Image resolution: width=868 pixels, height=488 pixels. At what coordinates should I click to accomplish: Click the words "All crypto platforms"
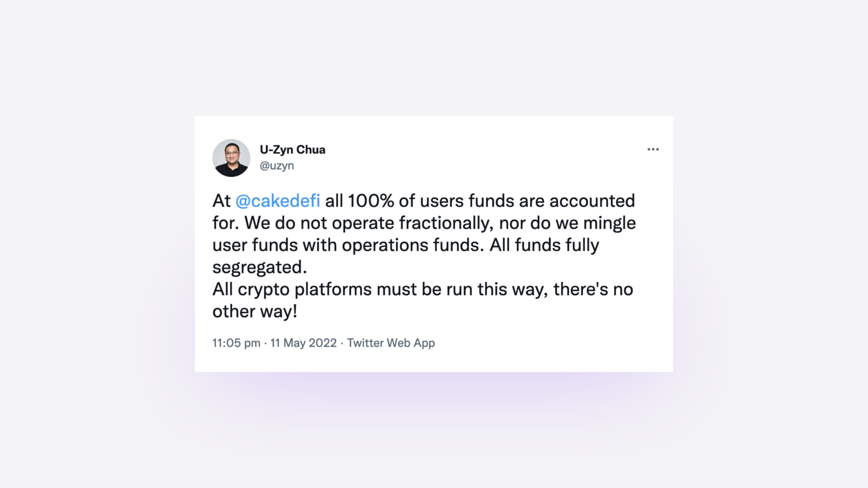coord(292,290)
